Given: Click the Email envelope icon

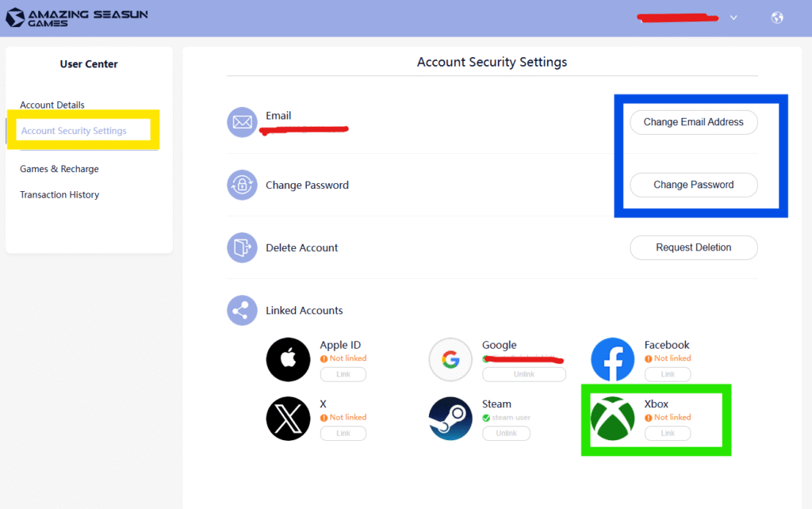Looking at the screenshot, I should (242, 122).
